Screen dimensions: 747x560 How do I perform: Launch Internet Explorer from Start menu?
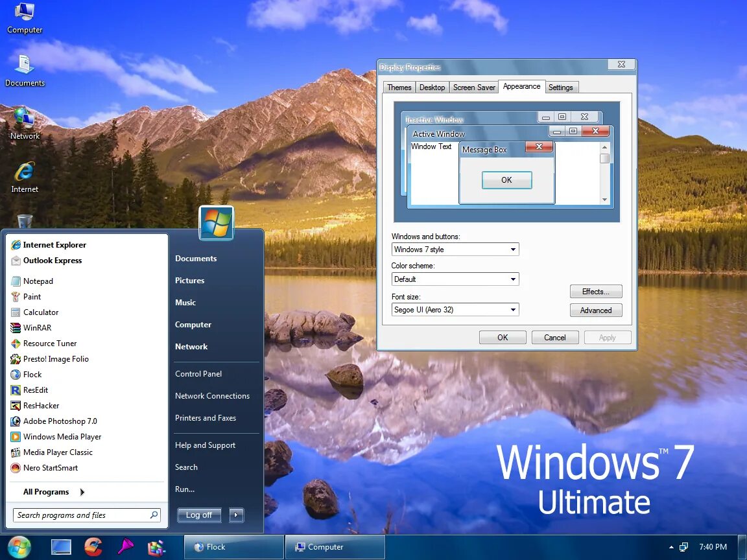click(49, 245)
